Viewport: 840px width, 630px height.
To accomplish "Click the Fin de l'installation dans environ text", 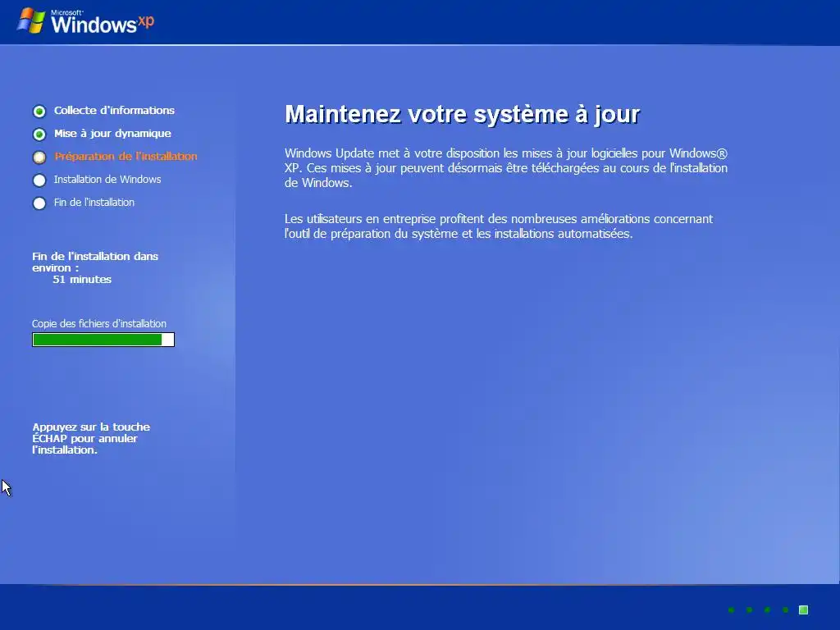I will click(x=95, y=262).
